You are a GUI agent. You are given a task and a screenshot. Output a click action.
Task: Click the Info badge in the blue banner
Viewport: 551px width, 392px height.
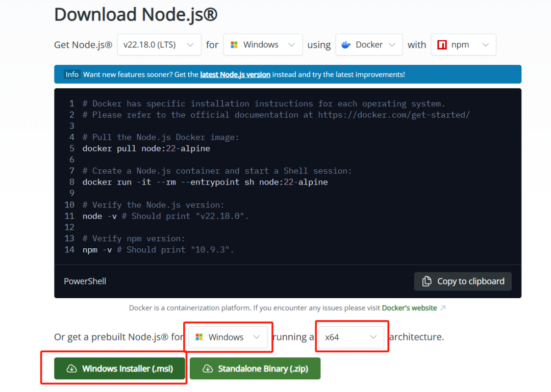[x=72, y=74]
